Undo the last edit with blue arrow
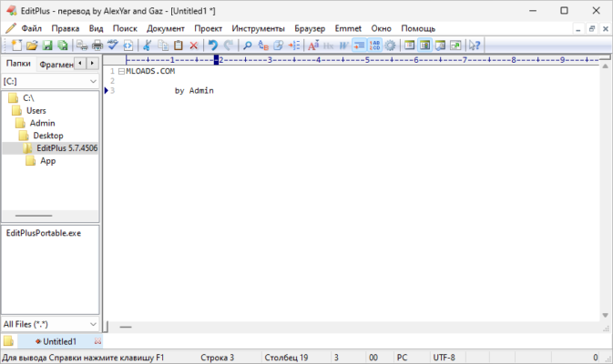 [212, 45]
